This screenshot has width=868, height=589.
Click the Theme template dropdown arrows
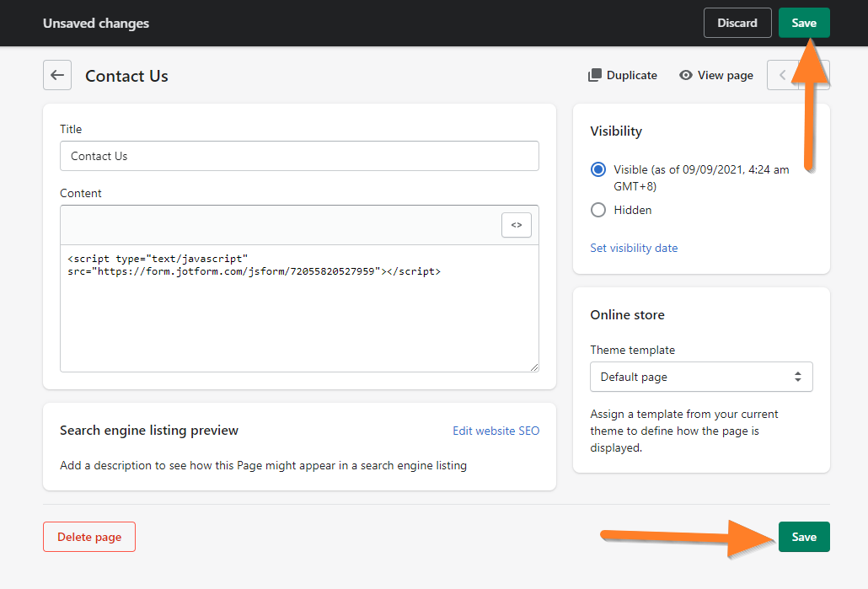(x=797, y=377)
